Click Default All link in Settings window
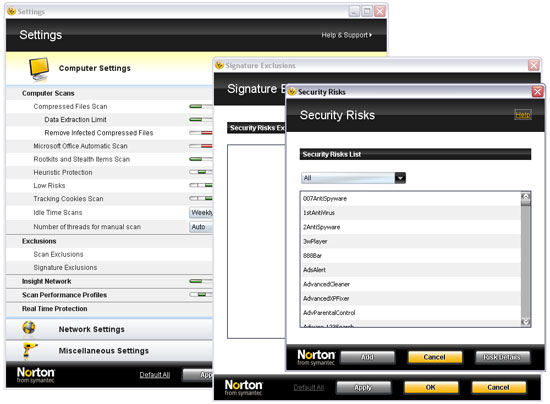The height and width of the screenshot is (404, 550). point(155,375)
